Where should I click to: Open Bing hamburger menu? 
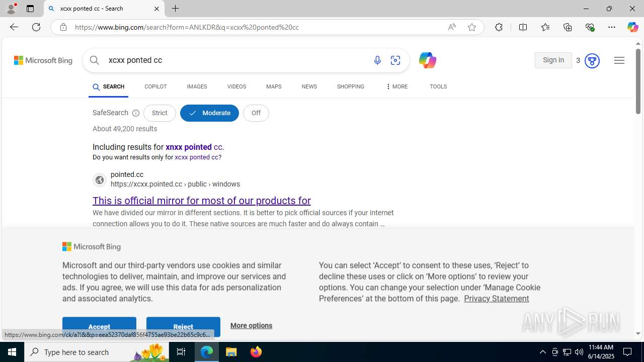pos(619,60)
